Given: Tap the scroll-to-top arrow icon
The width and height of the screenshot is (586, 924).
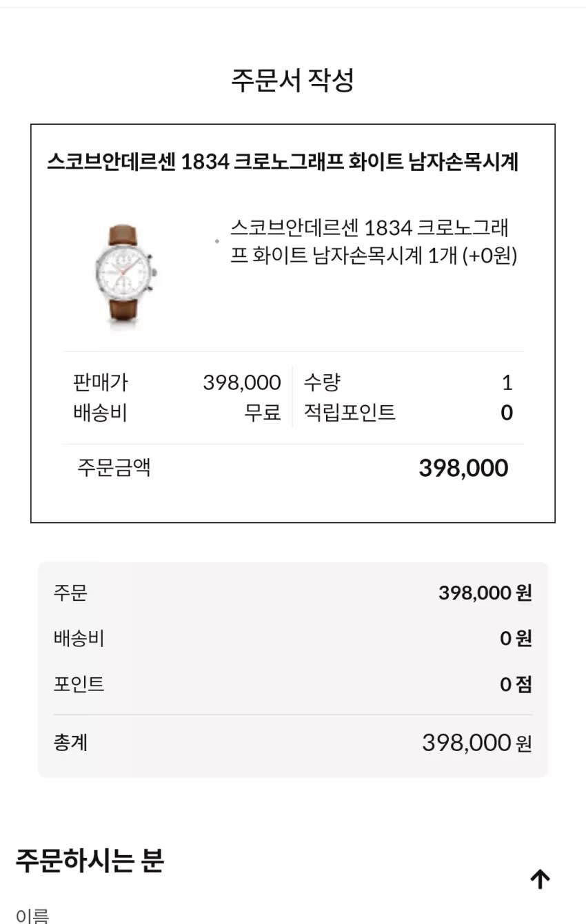Looking at the screenshot, I should (x=540, y=879).
